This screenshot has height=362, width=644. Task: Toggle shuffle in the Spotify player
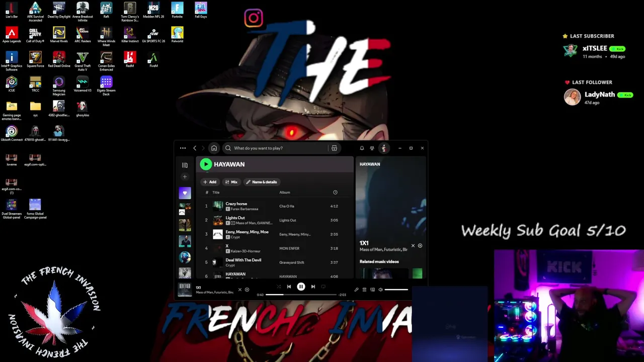point(278,287)
